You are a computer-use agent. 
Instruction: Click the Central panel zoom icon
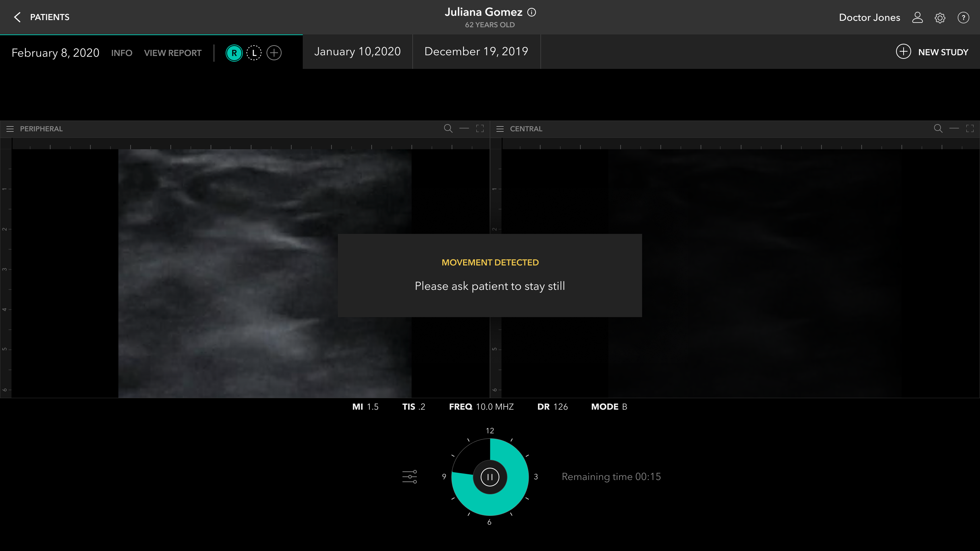938,129
